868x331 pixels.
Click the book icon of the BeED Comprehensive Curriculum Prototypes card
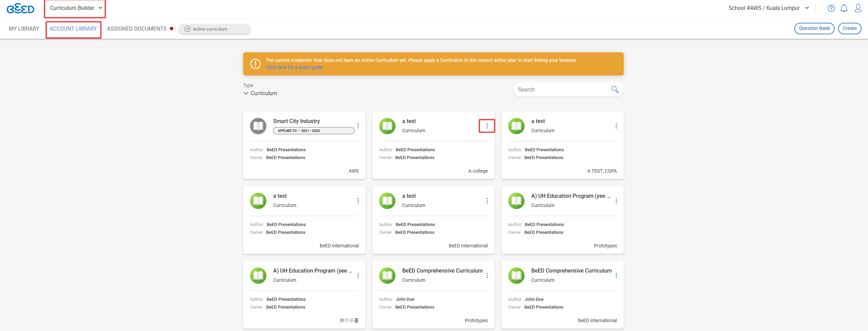pyautogui.click(x=387, y=276)
